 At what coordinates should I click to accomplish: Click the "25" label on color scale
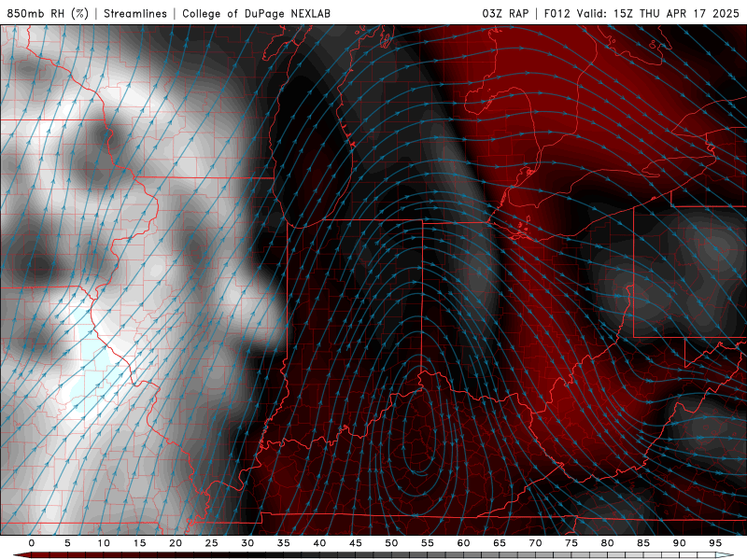pos(212,543)
